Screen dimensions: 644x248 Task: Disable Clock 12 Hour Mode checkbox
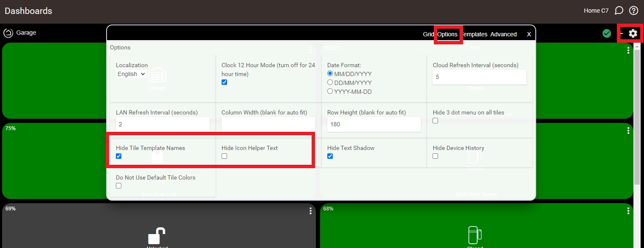click(225, 82)
